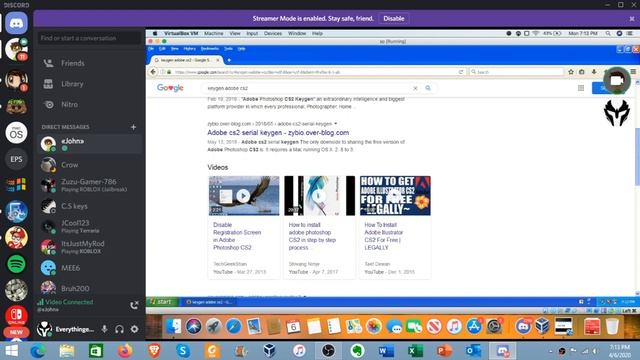This screenshot has width=640, height=360.
Task: Open How To Install Adobe Illustrator CS2 link
Action: 383,236
